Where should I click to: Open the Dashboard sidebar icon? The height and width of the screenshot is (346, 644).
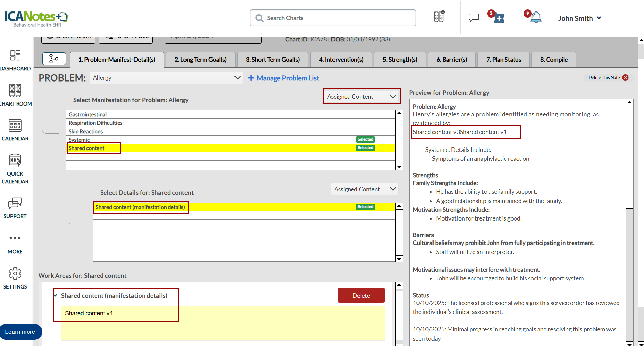click(x=15, y=56)
